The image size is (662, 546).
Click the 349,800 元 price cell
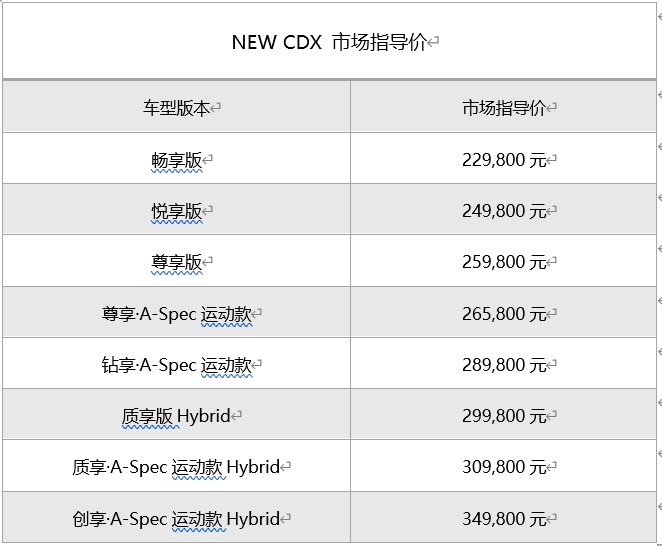coord(503,517)
